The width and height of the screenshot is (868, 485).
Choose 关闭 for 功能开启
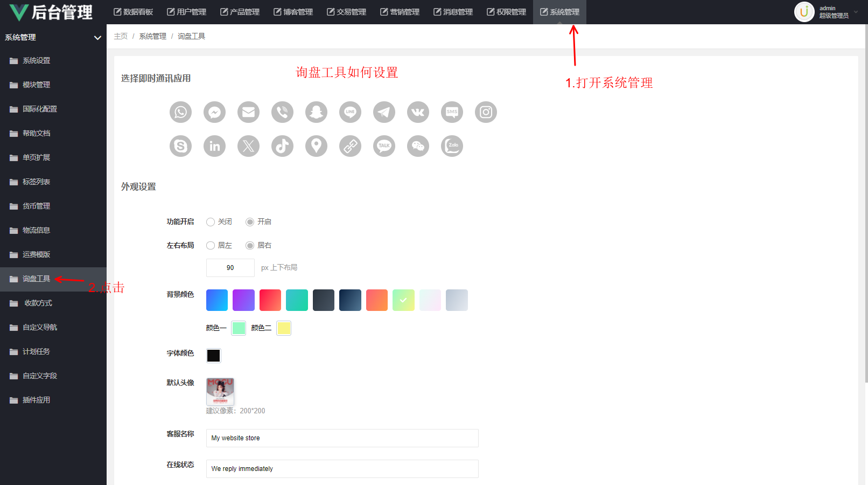coord(211,222)
